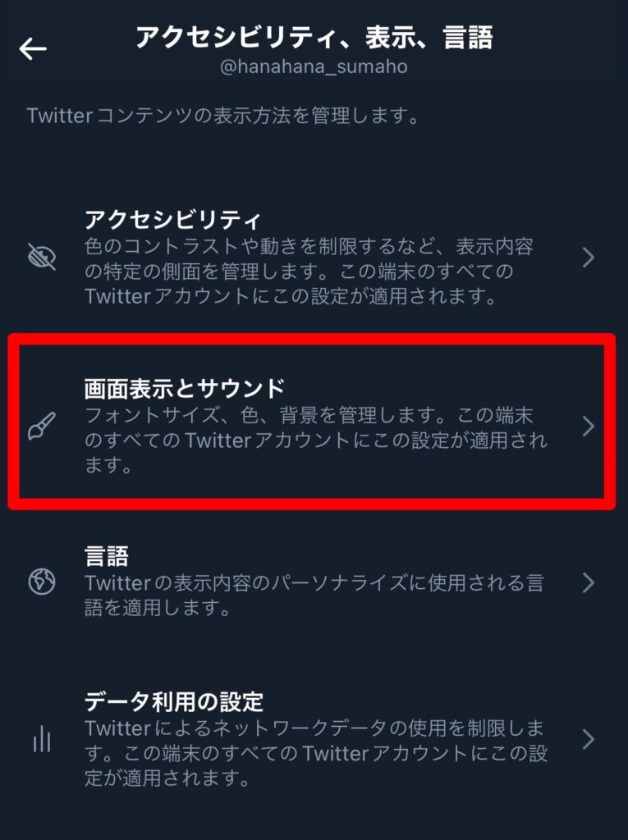Screen dimensions: 628x840
Task: Expand 言語 with its chevron arrow
Action: pyautogui.click(x=589, y=582)
